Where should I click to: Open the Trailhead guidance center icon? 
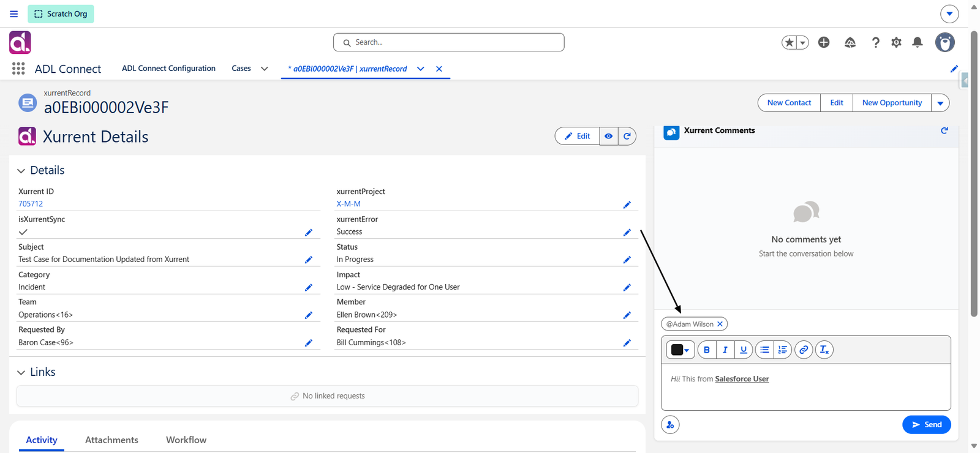[x=850, y=42]
